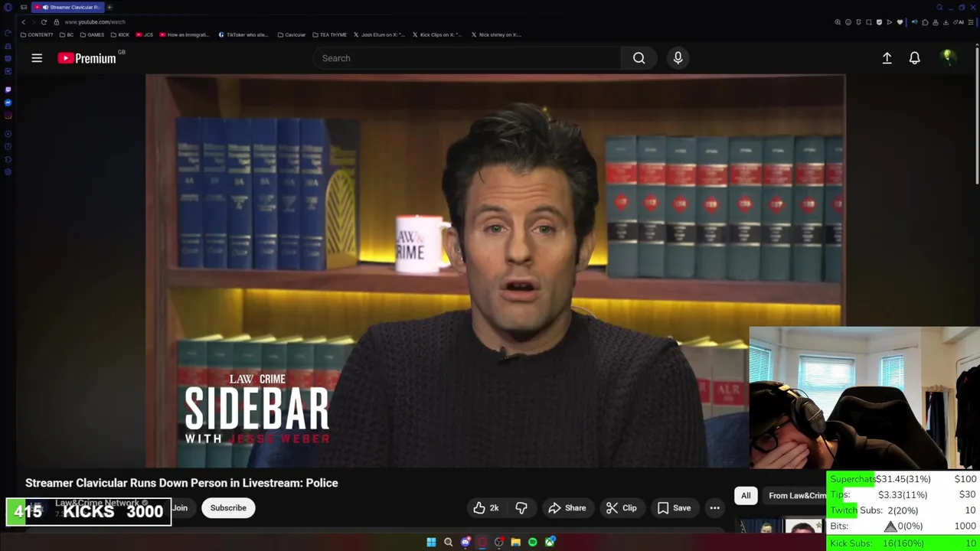This screenshot has width=980, height=551.
Task: Click the video player to toggle playback
Action: tap(495, 270)
